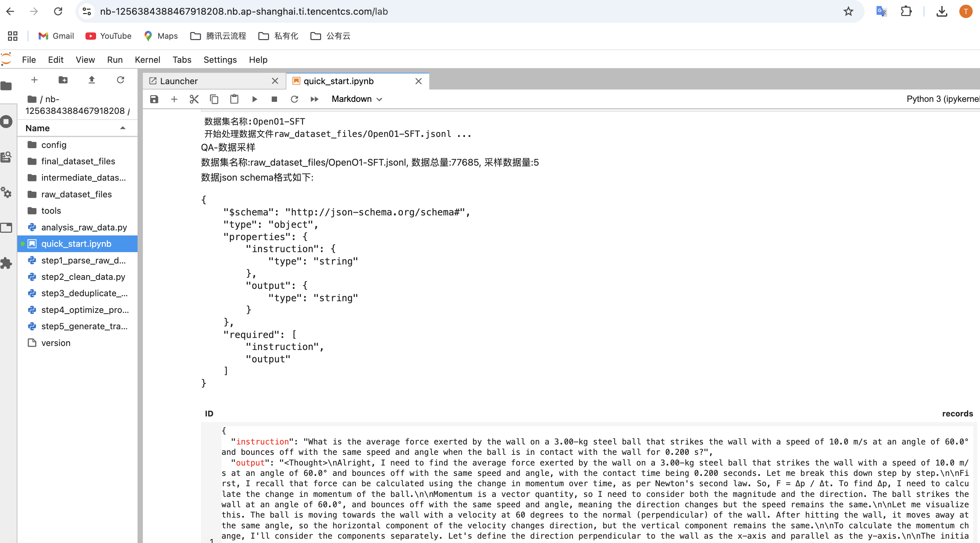Screen dimensions: 980x543
Task: Open the Settings menu
Action: (x=220, y=60)
